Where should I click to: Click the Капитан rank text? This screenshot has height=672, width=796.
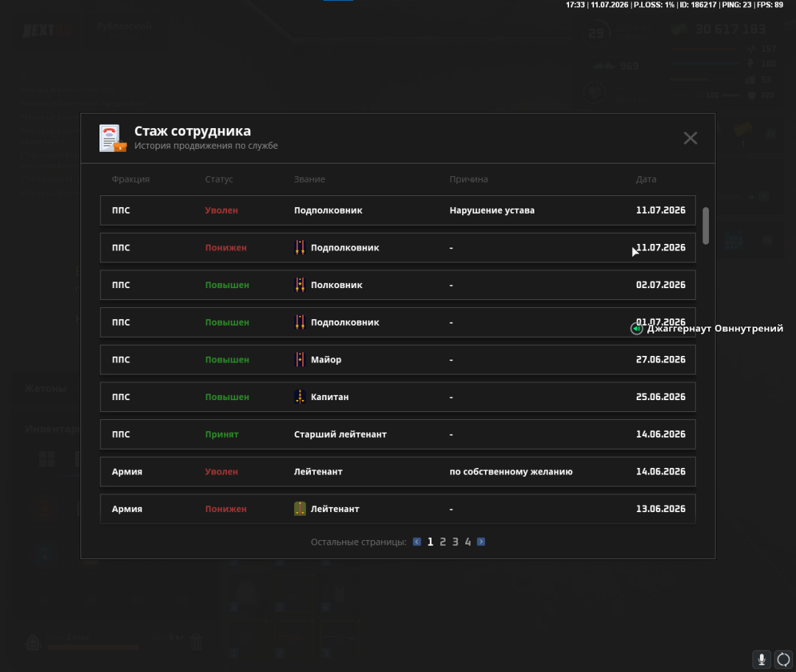[x=329, y=397]
